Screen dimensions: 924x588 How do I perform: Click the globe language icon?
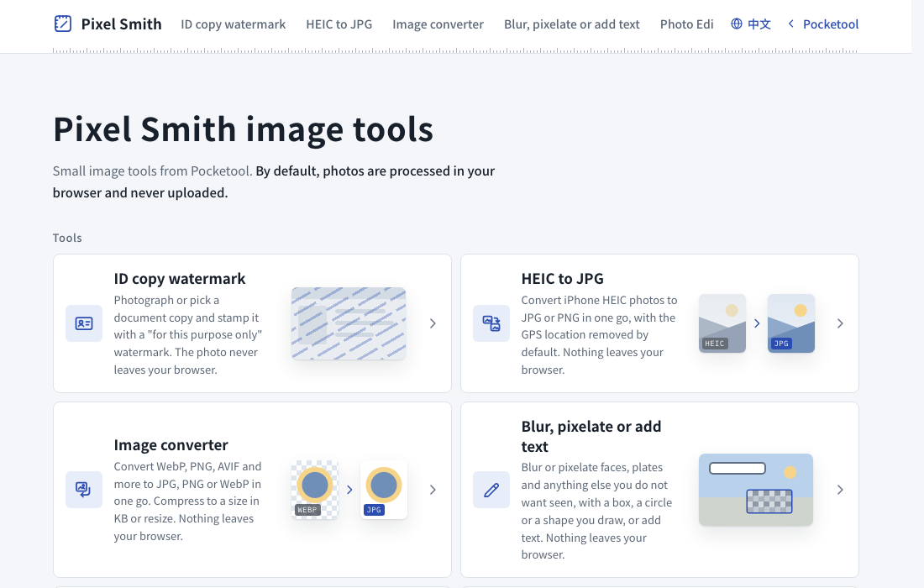737,24
